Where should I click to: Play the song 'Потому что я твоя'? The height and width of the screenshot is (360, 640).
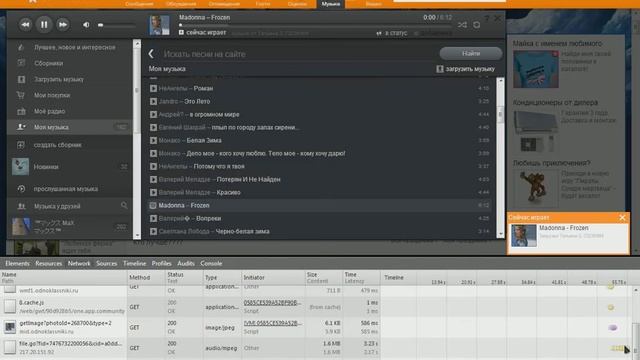click(x=153, y=167)
